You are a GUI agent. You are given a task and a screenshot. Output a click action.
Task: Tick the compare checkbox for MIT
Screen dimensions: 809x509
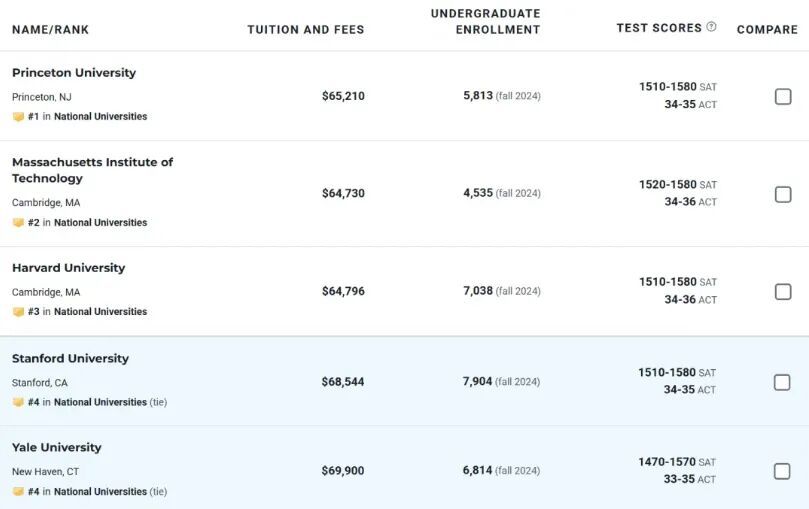783,194
